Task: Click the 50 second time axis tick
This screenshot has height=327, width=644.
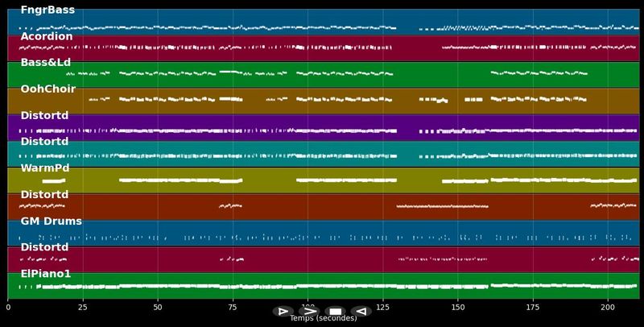Action: (x=158, y=308)
